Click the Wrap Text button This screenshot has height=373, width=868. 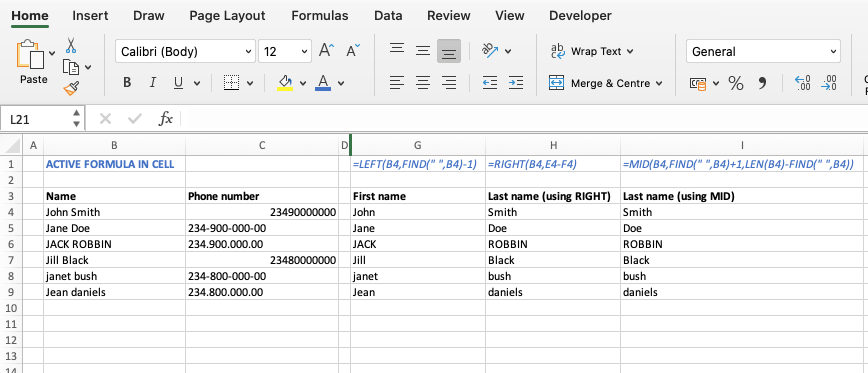point(592,51)
